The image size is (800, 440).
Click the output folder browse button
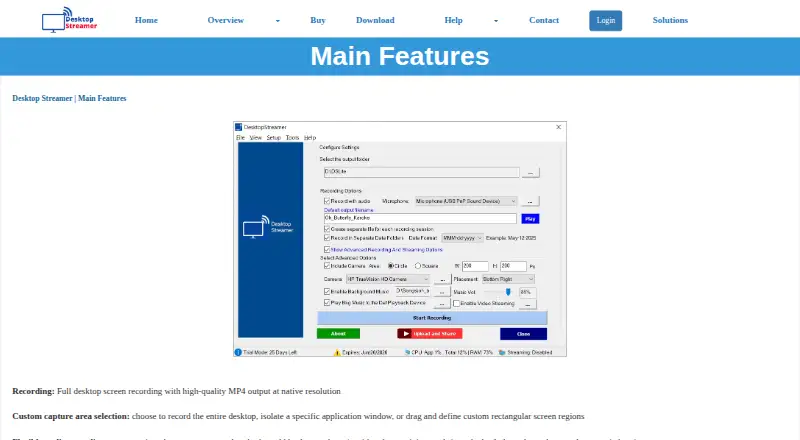[530, 173]
